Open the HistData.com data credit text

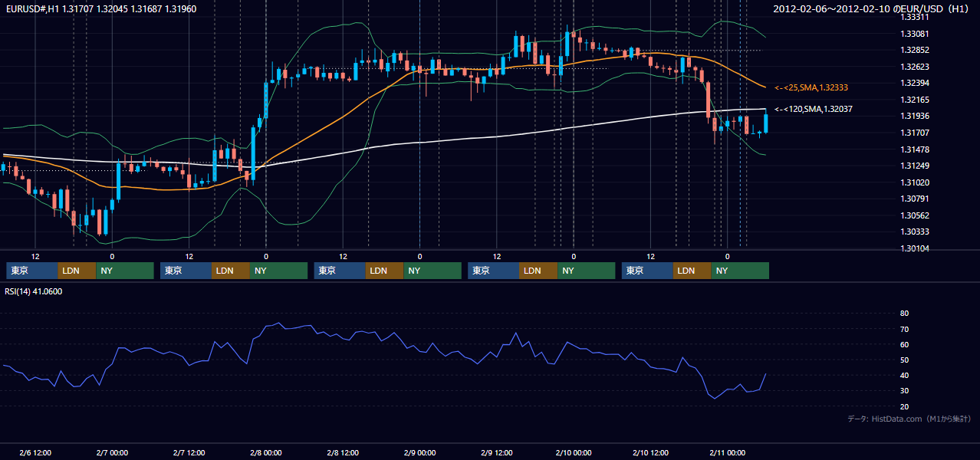pos(909,419)
